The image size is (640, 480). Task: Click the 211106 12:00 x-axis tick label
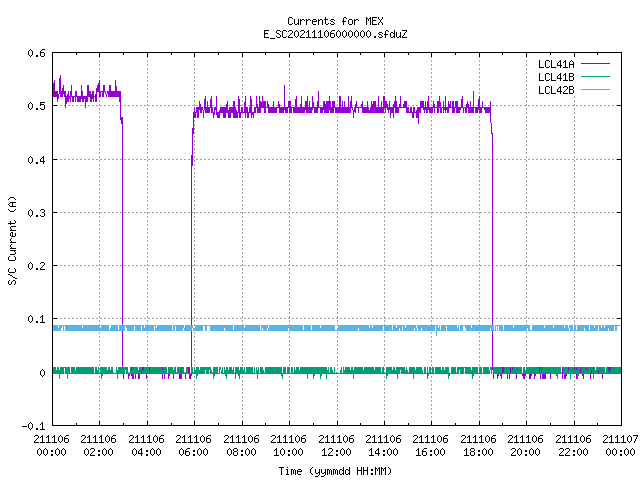(336, 445)
